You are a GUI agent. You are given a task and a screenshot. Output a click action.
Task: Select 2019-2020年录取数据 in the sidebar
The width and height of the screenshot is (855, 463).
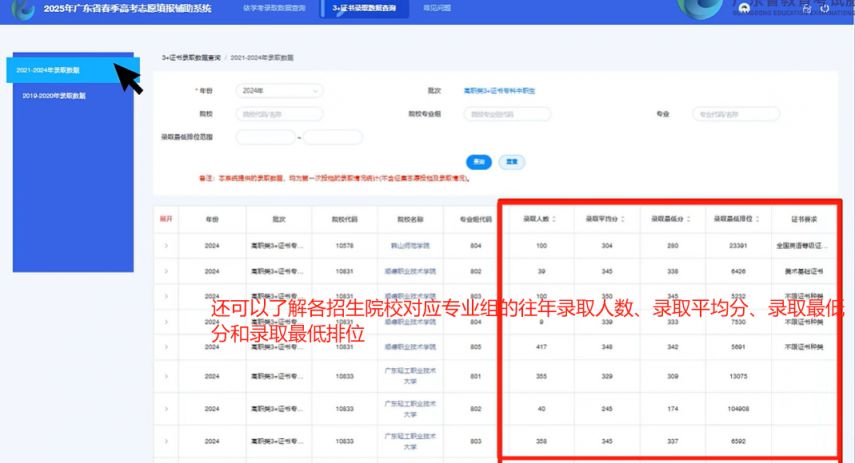54,96
